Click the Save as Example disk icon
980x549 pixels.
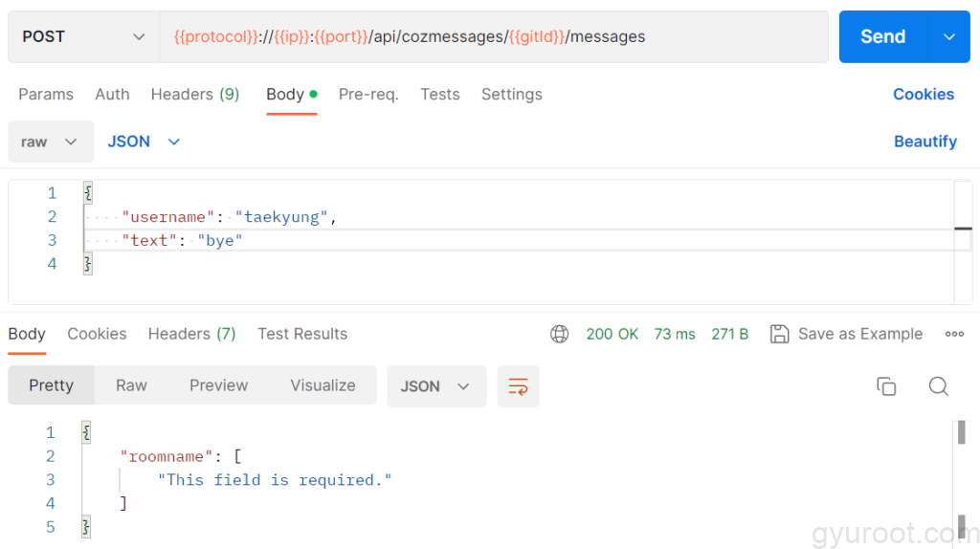(779, 334)
